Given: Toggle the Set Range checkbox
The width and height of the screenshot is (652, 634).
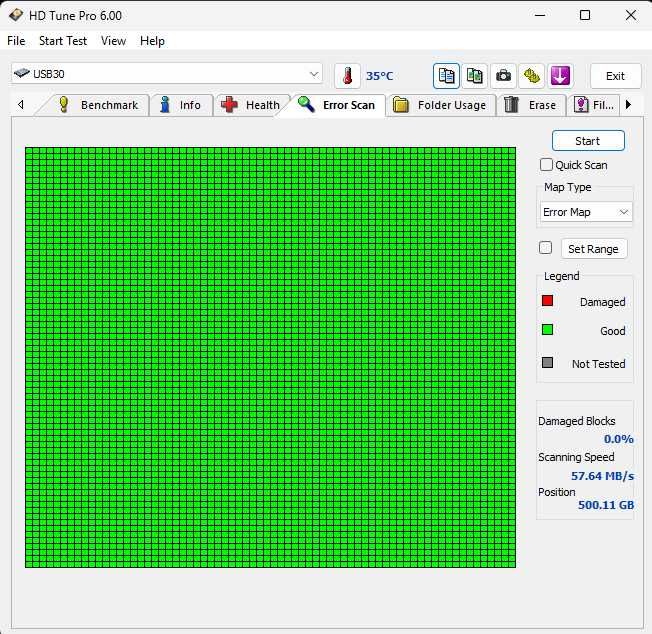Looking at the screenshot, I should click(546, 248).
